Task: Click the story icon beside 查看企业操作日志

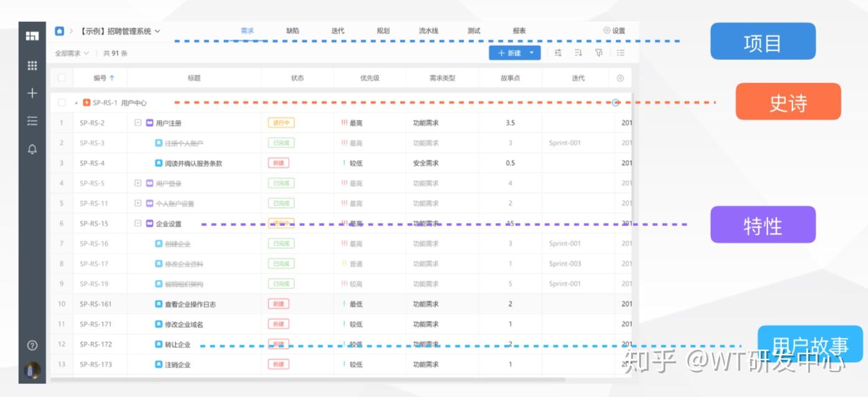Action: tap(158, 304)
